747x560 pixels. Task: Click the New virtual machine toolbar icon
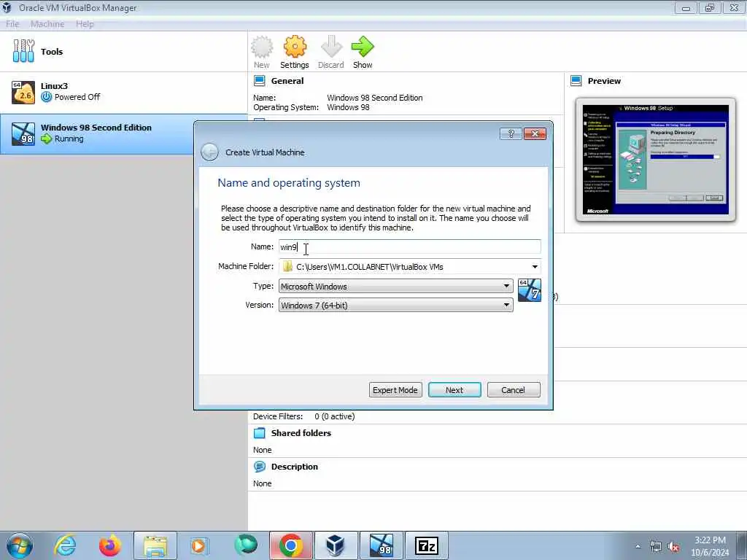262,52
